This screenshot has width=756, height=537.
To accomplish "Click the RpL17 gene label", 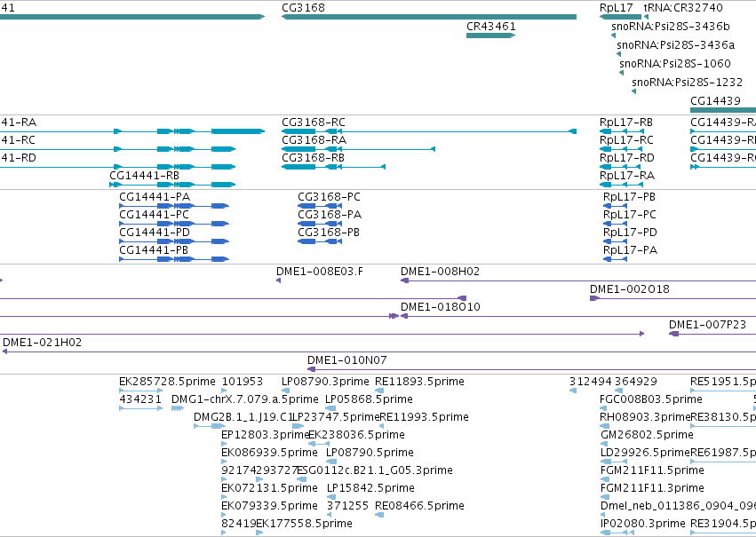I will click(x=617, y=8).
